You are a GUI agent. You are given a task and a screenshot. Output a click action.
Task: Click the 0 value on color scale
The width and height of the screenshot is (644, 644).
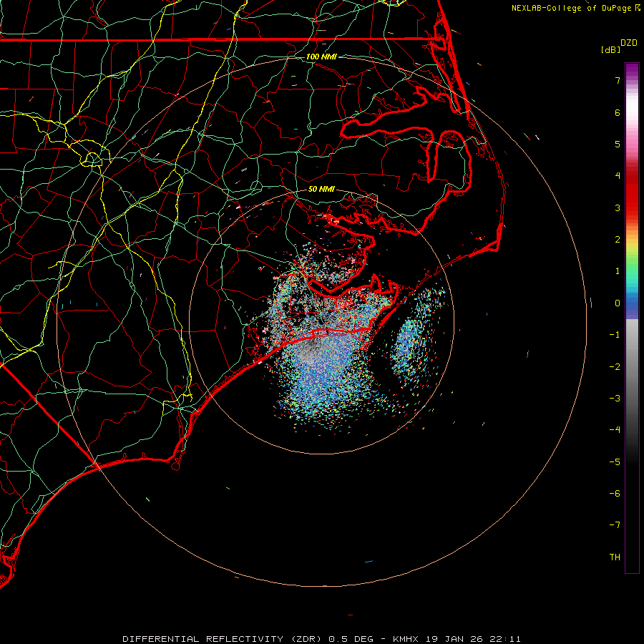618,303
